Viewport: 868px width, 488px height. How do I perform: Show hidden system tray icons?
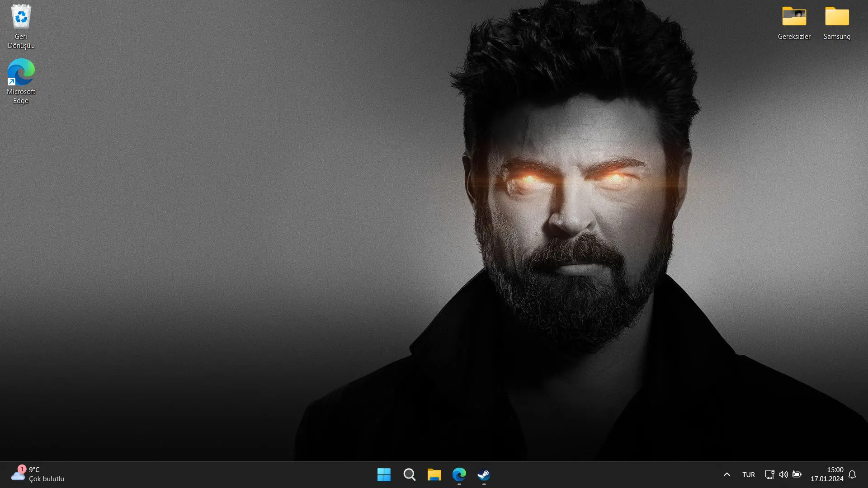(x=726, y=474)
